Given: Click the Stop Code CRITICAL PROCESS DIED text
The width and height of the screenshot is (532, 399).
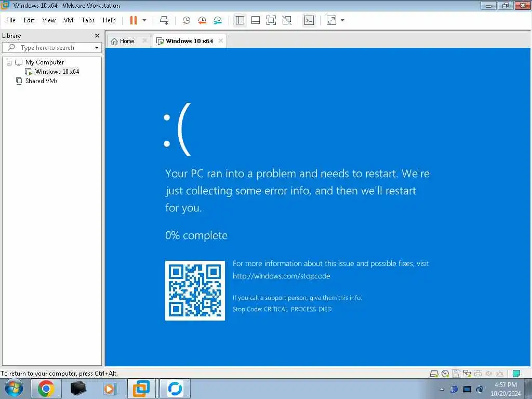Looking at the screenshot, I should click(x=282, y=309).
